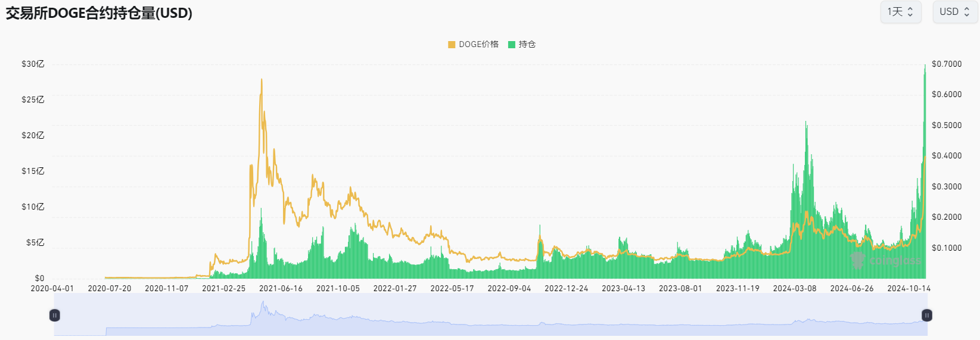Click the $30亿 left axis label
The width and height of the screenshot is (980, 340).
[x=33, y=64]
